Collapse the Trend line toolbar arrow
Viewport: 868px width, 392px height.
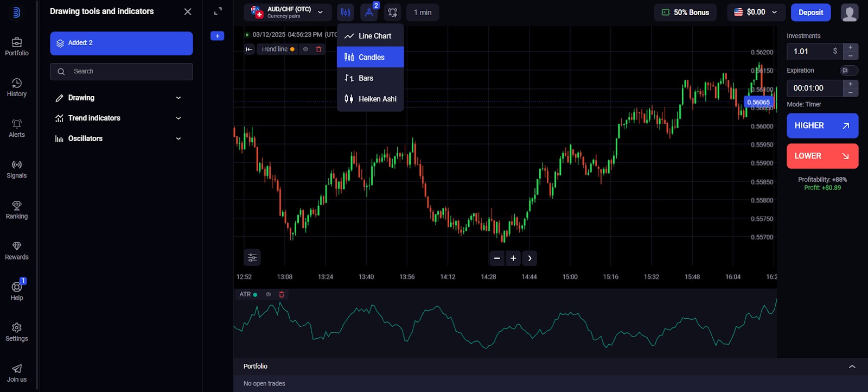point(249,49)
